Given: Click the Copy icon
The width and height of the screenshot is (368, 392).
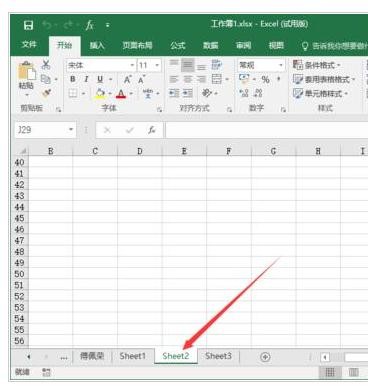Looking at the screenshot, I should pos(46,79).
